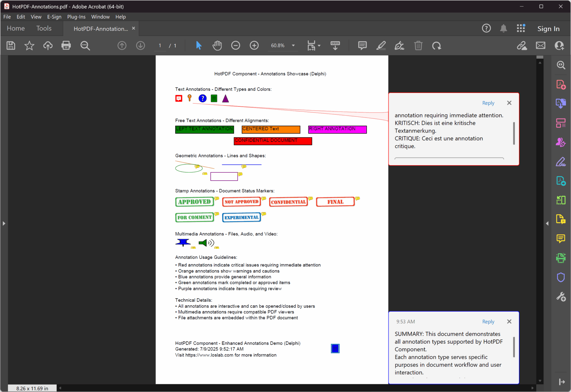Select the Highlight text tool
This screenshot has height=392, width=571.
[381, 45]
